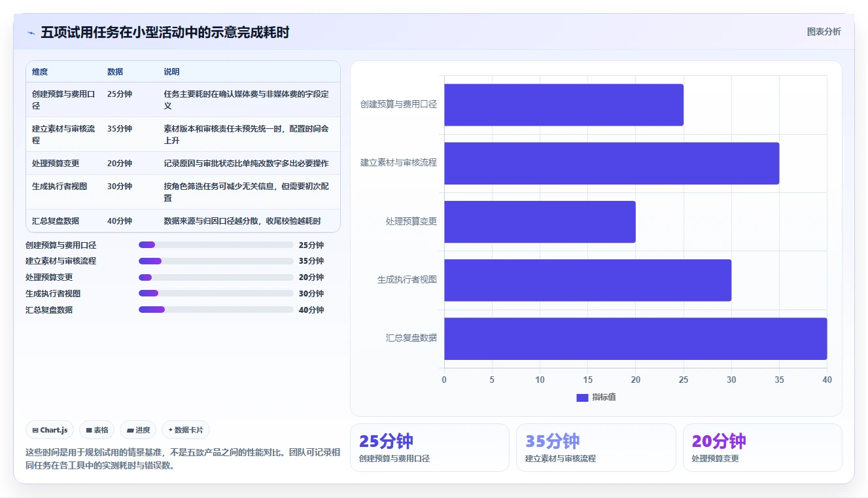Click description starting 任务主要耗时在确认媒体费

[247, 100]
